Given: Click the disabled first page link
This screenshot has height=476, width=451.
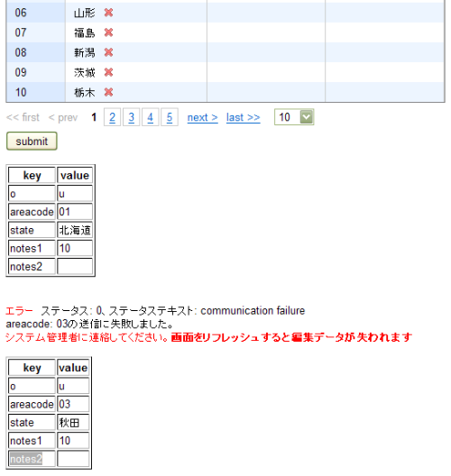Looking at the screenshot, I should 23,117.
